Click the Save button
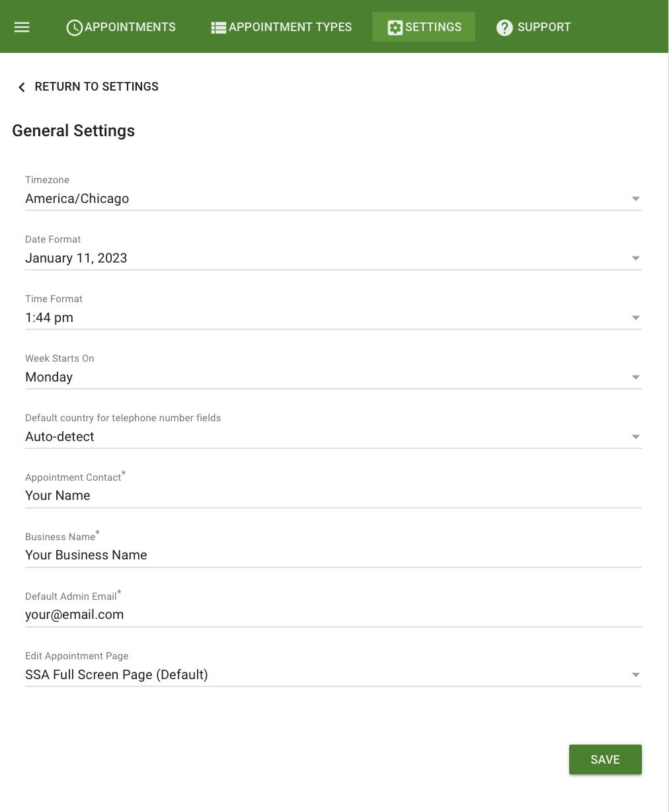The width and height of the screenshot is (669, 812). 605,759
